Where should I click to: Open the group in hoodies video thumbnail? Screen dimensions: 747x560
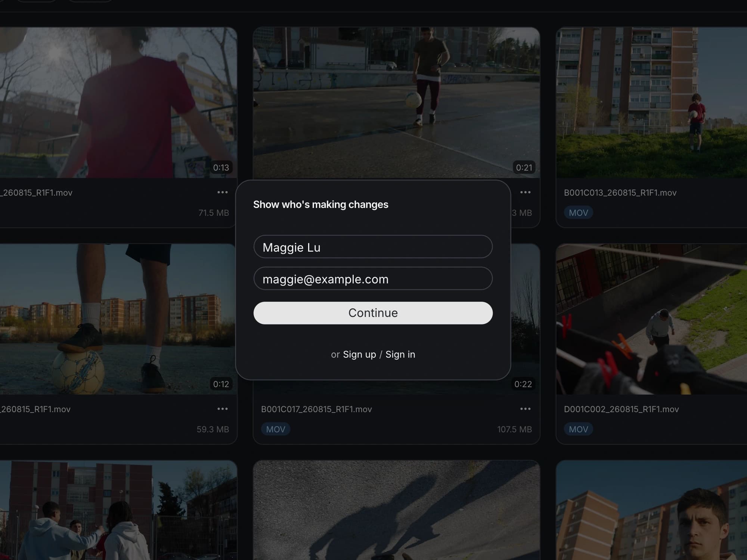(x=118, y=510)
